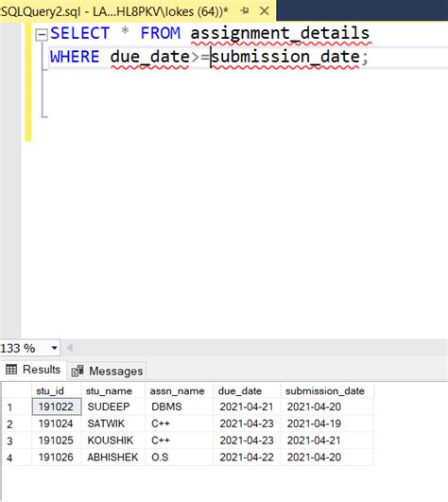Viewport: 448px width, 502px height.
Task: Select row 2 via row header
Action: [17, 424]
